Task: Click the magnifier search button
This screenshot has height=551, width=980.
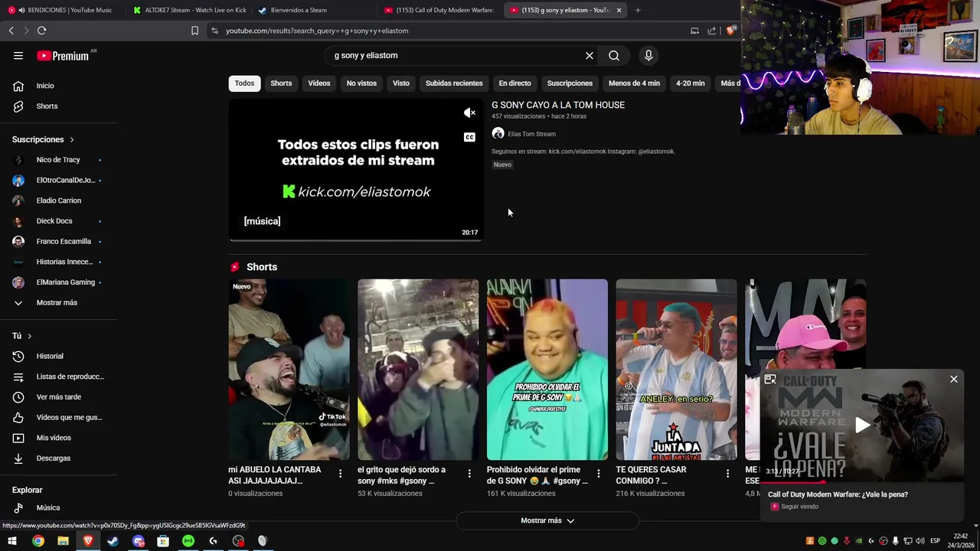Action: point(614,55)
